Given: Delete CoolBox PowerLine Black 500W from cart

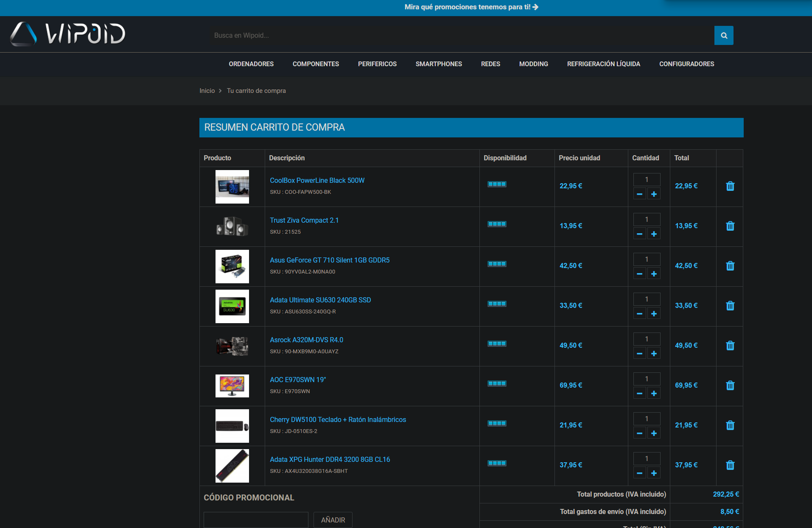Looking at the screenshot, I should tap(730, 186).
